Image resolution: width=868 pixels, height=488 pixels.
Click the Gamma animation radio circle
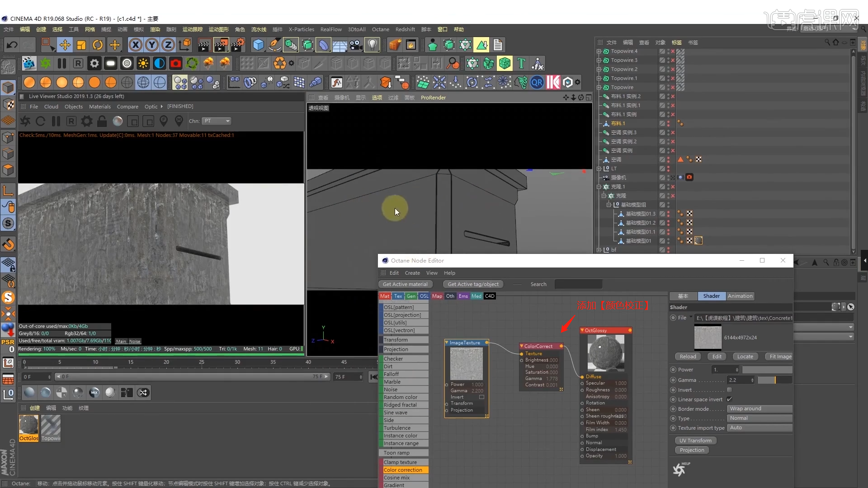(x=673, y=380)
